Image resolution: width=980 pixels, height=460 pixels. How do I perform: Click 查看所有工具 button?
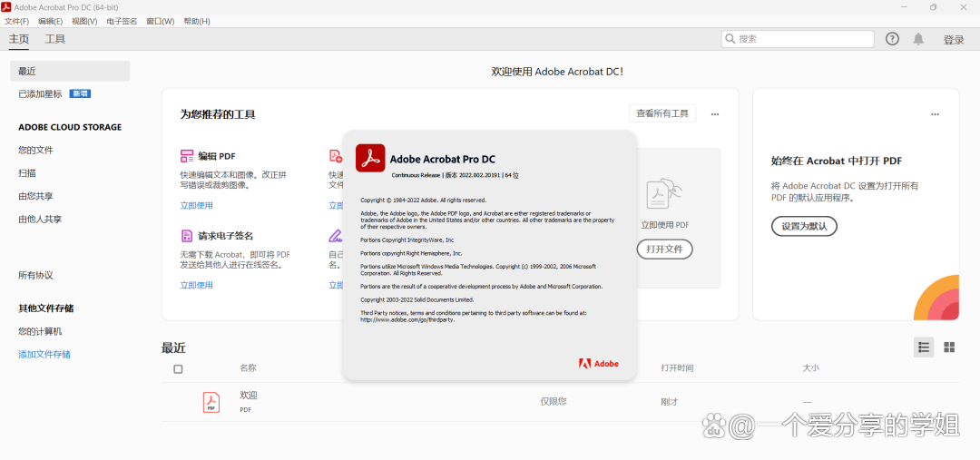(x=662, y=113)
